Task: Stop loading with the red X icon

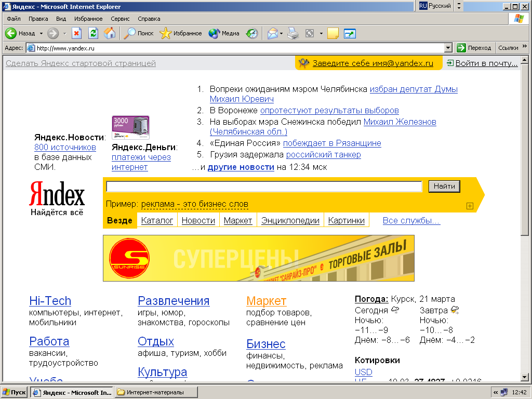Action: pyautogui.click(x=77, y=33)
